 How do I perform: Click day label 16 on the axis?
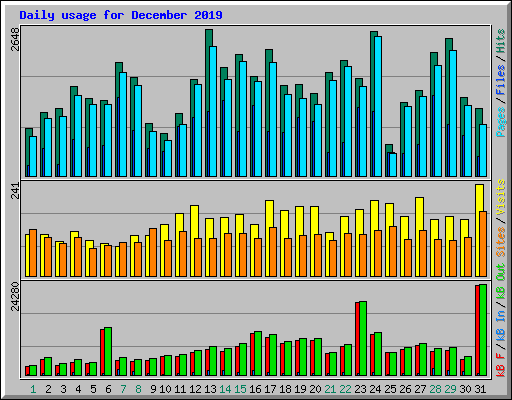255,389
